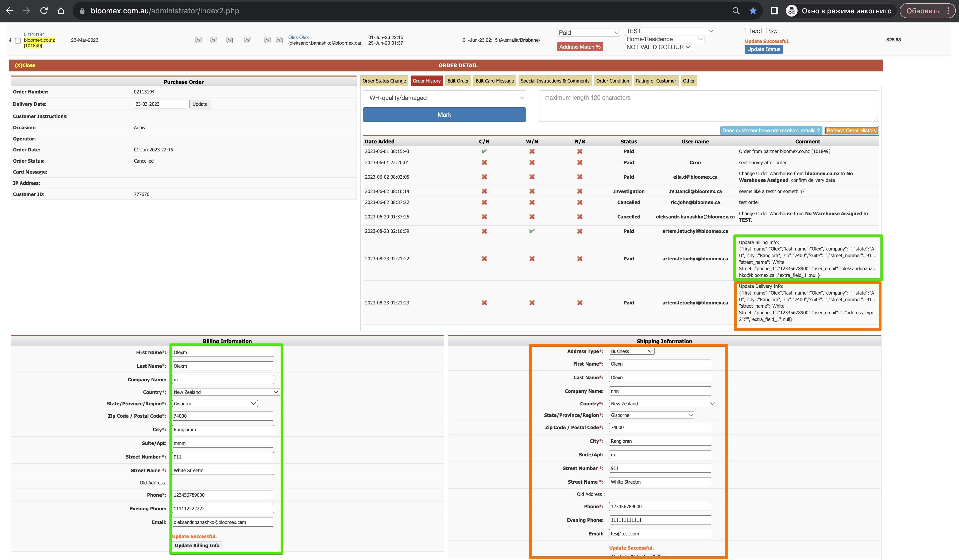Open the browser three-dot menu
This screenshot has height=560, width=959.
pyautogui.click(x=948, y=11)
